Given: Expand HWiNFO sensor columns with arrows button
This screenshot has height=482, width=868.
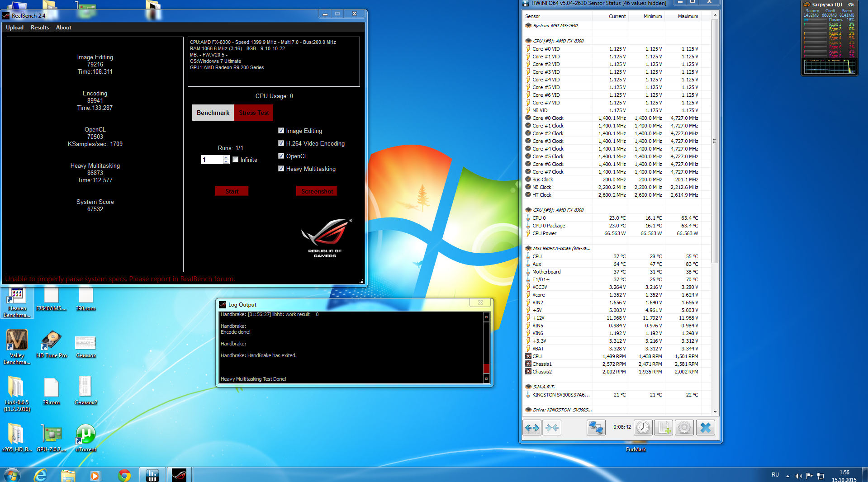Looking at the screenshot, I should (x=532, y=427).
